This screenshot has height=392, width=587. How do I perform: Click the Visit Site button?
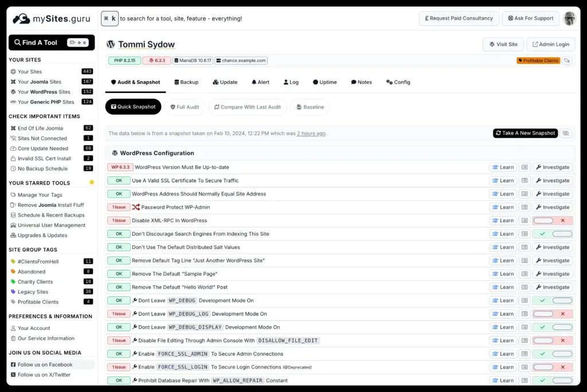pos(503,44)
